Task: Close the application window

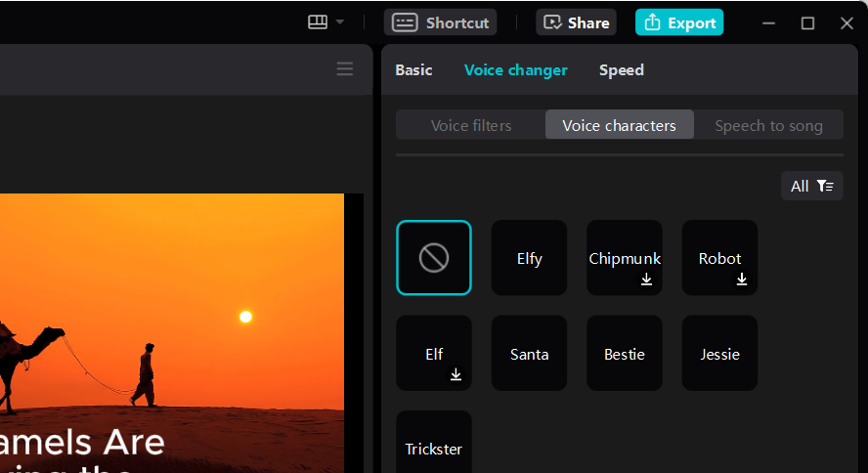Action: point(846,23)
